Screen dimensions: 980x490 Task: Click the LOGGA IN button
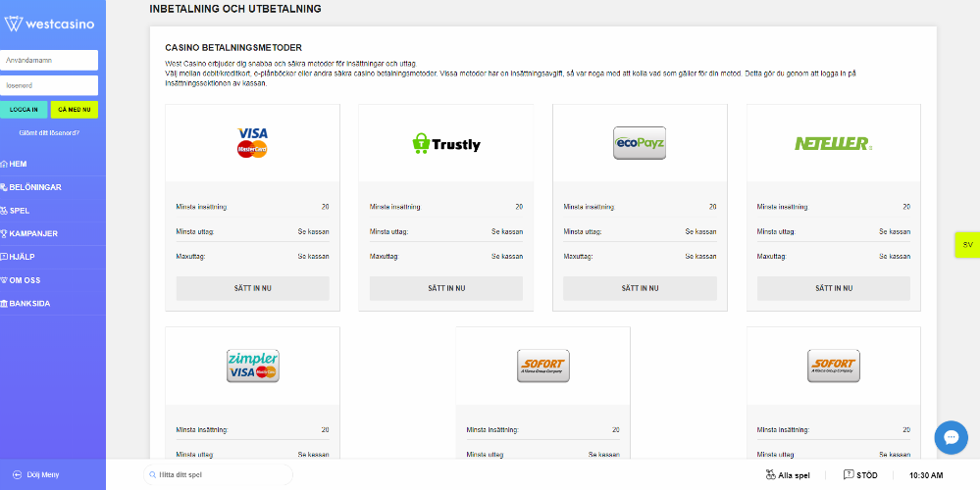(x=24, y=109)
